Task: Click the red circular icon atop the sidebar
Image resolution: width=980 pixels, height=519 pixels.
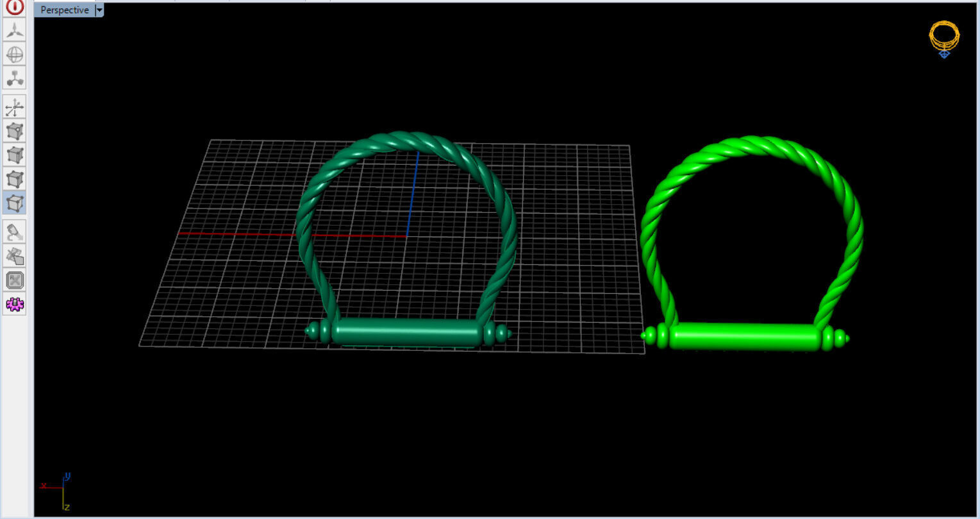Action: pos(14,7)
